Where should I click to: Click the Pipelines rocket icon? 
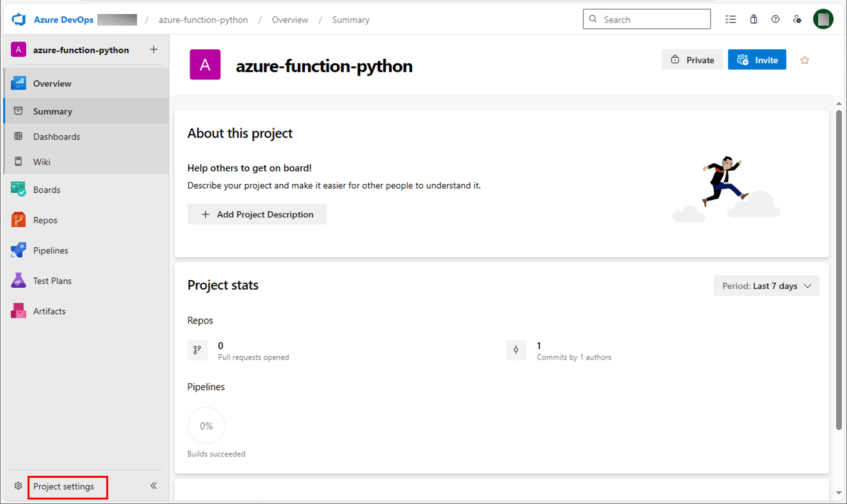pyautogui.click(x=19, y=250)
